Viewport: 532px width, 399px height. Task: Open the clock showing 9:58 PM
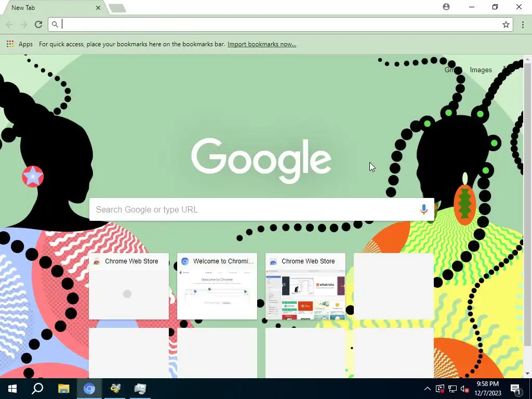coord(487,389)
